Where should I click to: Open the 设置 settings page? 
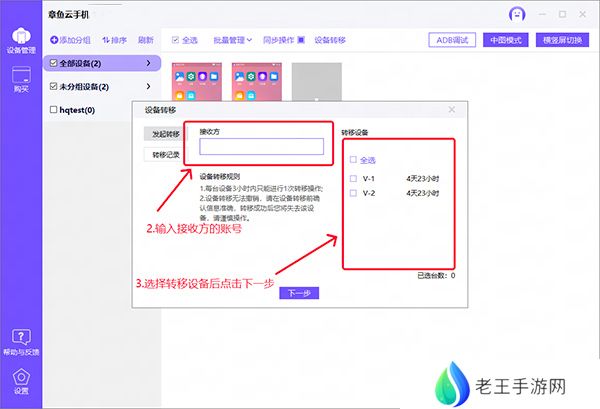[x=21, y=381]
